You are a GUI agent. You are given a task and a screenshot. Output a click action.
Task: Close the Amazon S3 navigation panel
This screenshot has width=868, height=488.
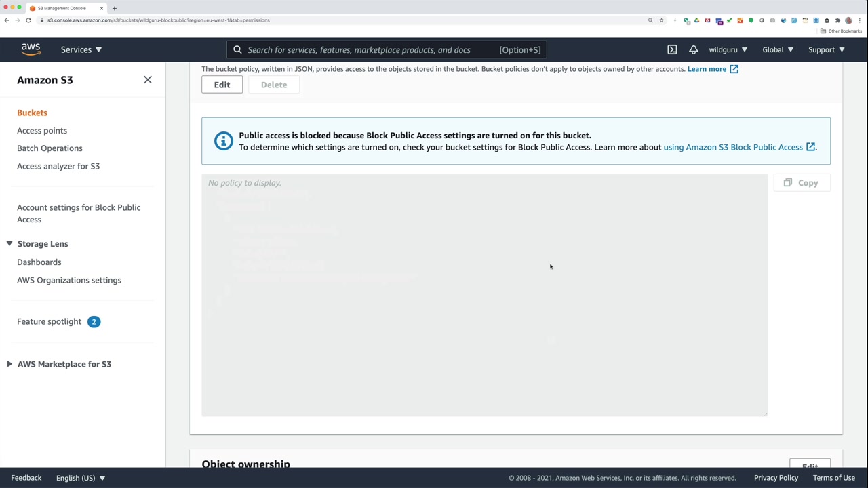click(148, 80)
